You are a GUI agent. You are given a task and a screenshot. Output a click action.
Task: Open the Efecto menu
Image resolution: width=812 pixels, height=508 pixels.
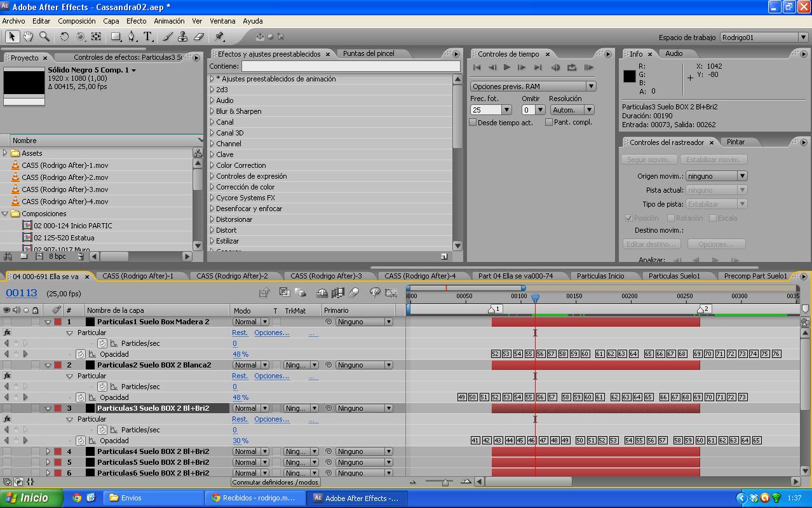pyautogui.click(x=136, y=21)
